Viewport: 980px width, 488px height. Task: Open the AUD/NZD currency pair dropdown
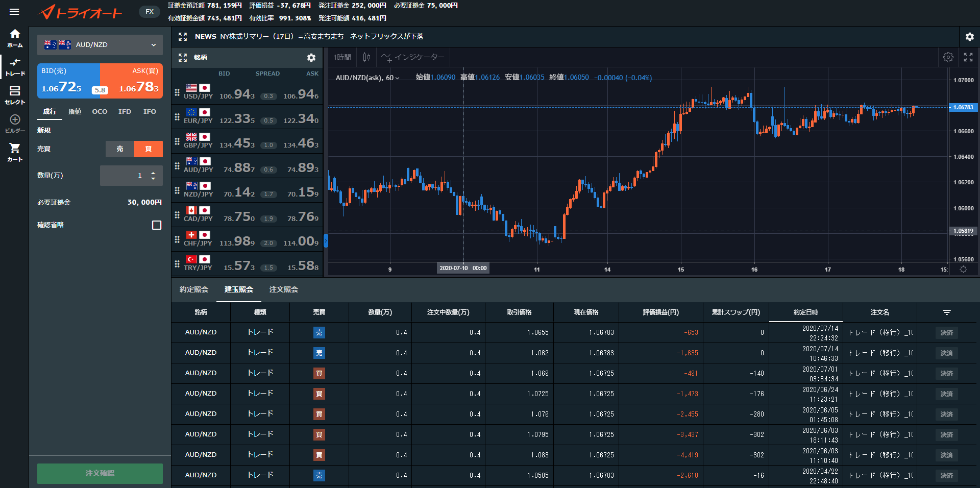pos(100,45)
